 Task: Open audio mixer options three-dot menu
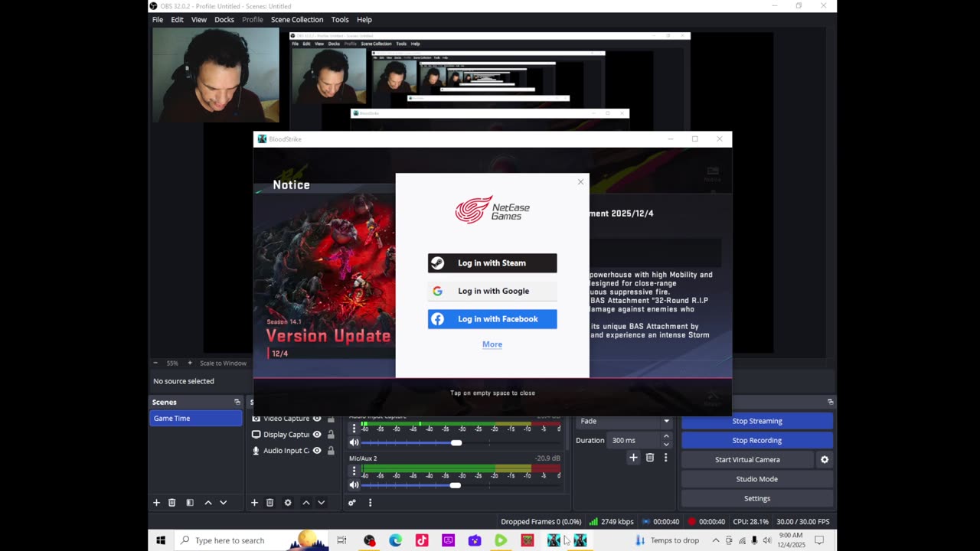(x=370, y=503)
